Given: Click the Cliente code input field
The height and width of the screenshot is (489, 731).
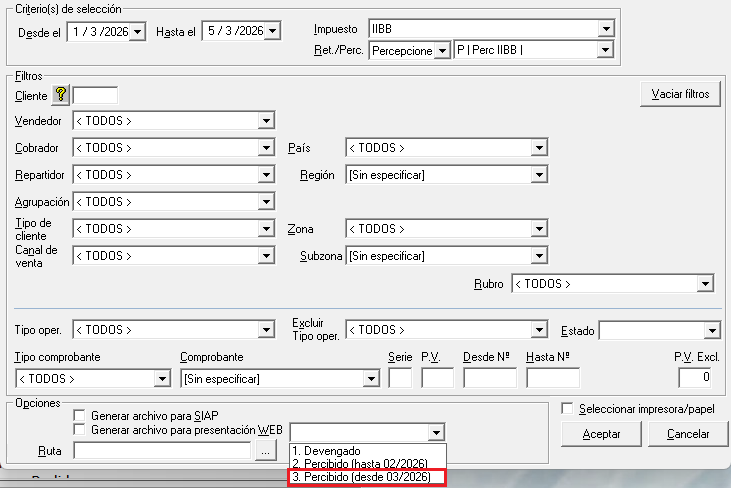Looking at the screenshot, I should tap(95, 95).
